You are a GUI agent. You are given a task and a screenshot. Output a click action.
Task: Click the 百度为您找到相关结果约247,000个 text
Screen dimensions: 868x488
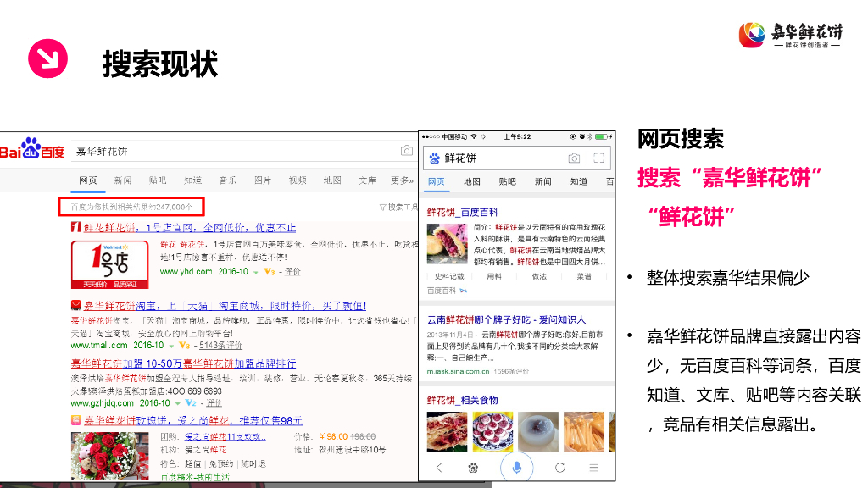tap(131, 207)
